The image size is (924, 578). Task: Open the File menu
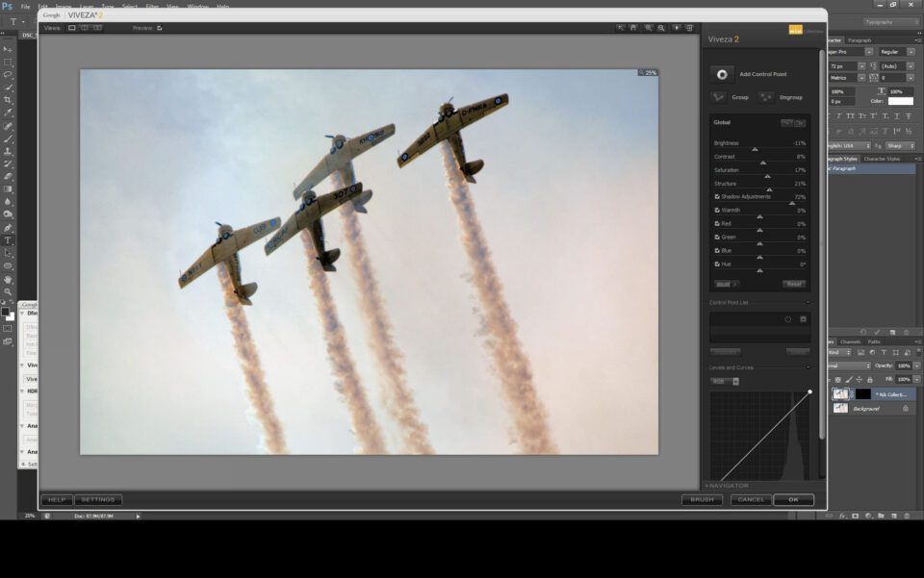[25, 7]
